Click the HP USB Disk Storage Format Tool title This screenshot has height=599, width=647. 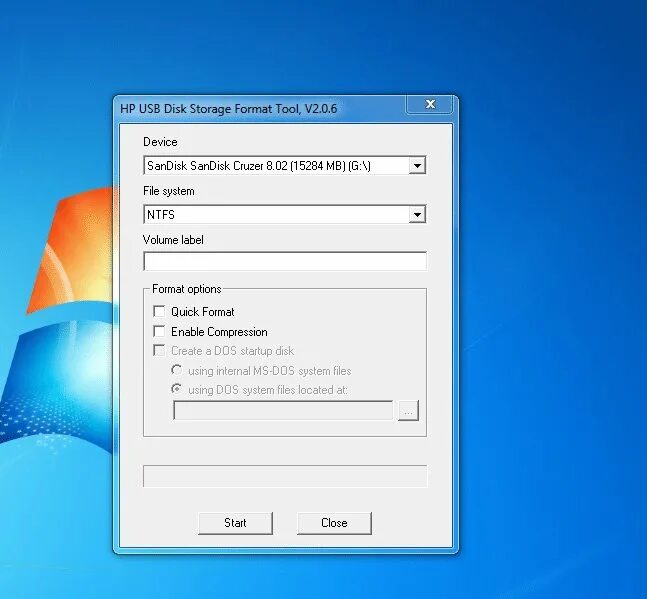229,109
